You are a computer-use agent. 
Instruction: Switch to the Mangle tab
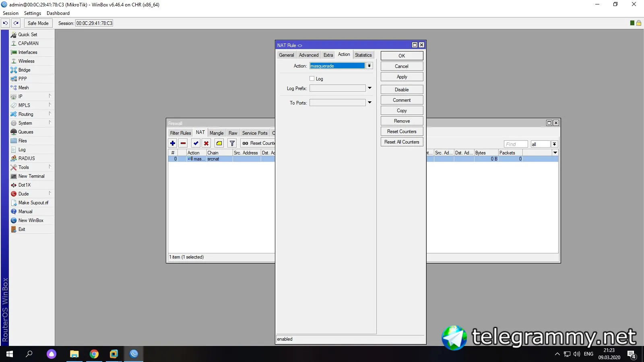pos(217,133)
